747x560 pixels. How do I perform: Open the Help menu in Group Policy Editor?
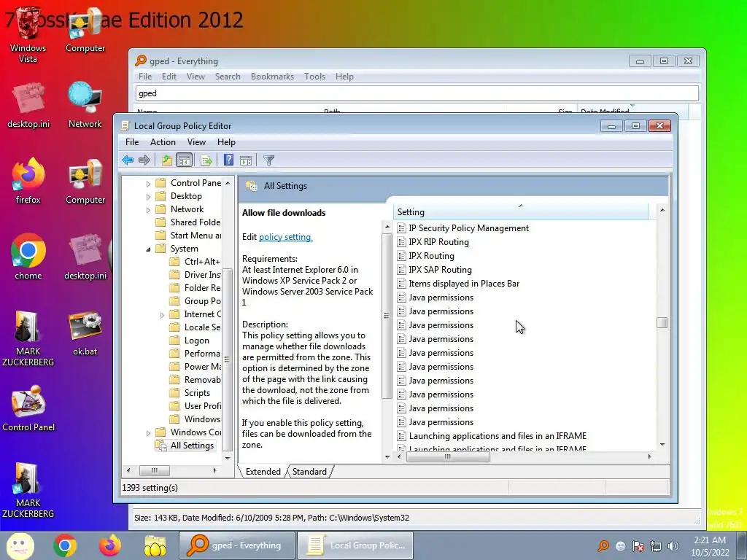(226, 142)
